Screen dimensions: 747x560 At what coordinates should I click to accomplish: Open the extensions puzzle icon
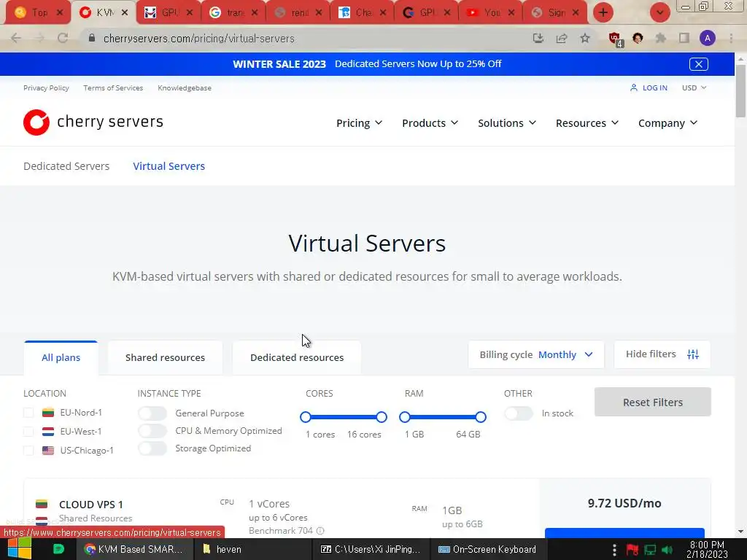(661, 38)
